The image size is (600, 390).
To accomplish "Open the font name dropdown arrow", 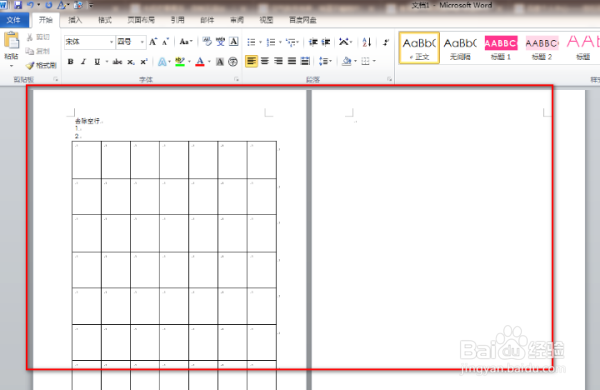I will coord(111,42).
